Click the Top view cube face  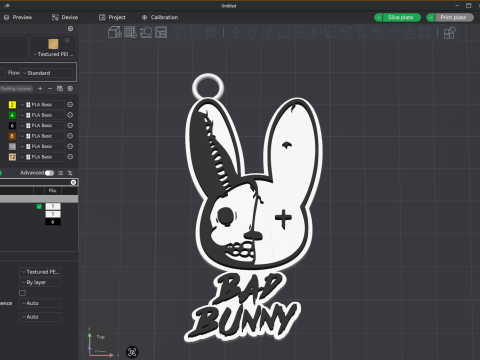coord(101,337)
